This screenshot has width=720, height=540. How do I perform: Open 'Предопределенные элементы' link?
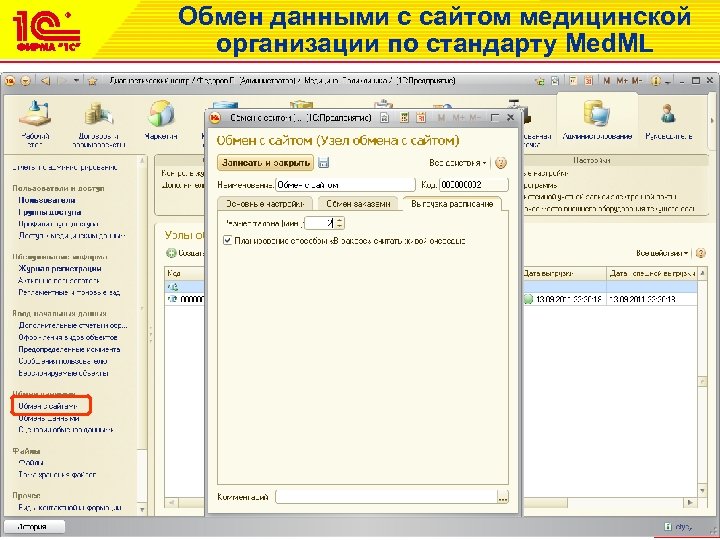(69, 349)
